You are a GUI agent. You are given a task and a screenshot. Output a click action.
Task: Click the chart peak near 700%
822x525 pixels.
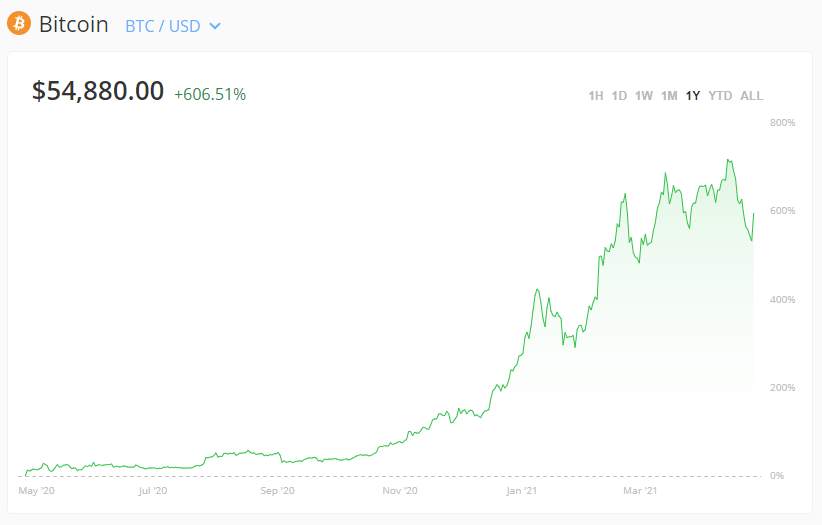pos(729,160)
